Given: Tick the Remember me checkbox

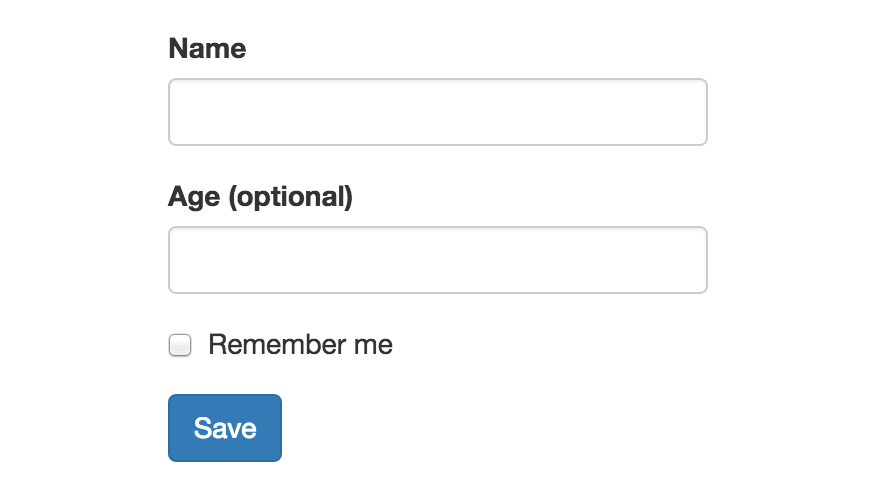Looking at the screenshot, I should (180, 345).
